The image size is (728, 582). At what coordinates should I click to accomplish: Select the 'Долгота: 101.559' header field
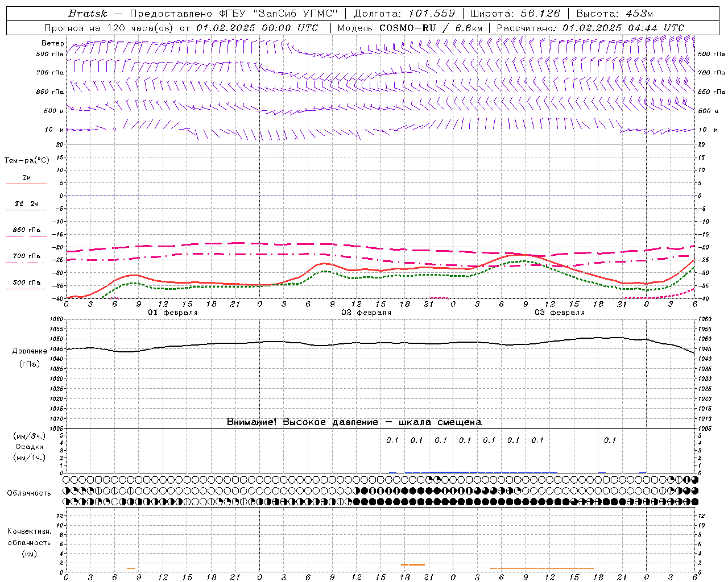404,14
